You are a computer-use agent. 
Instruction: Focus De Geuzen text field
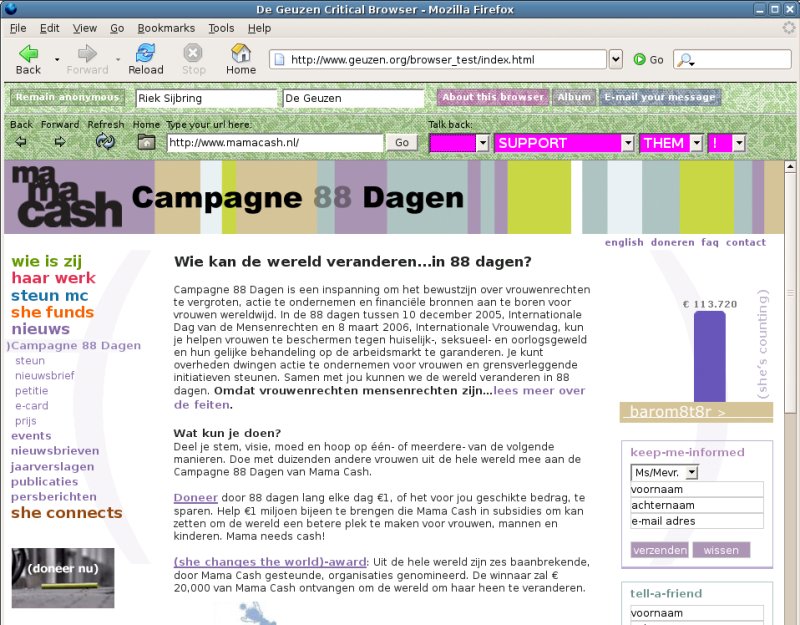[x=353, y=98]
